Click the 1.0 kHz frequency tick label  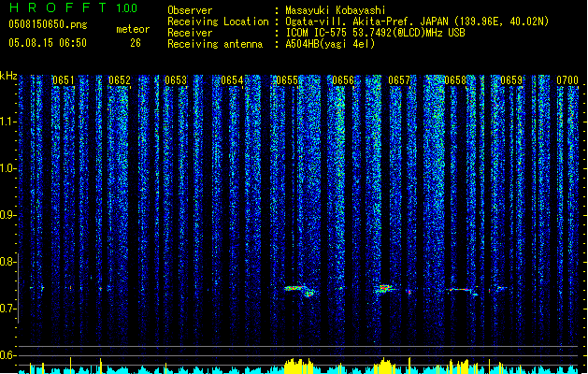[7, 168]
